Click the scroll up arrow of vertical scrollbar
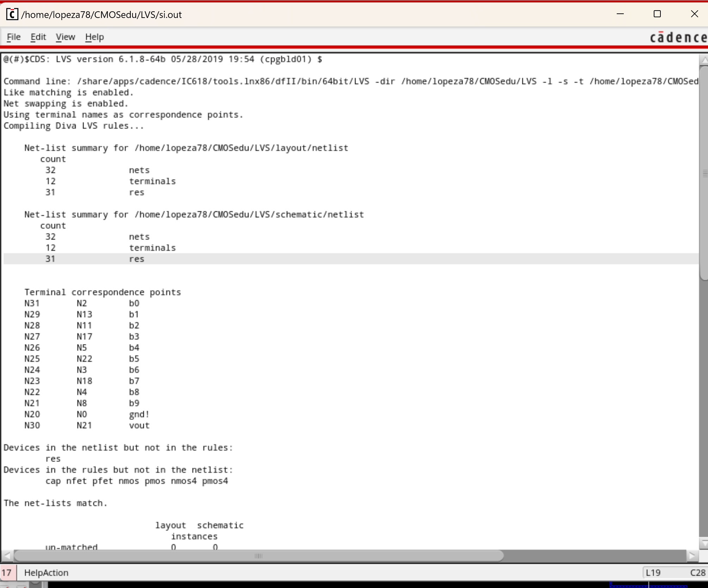Image resolution: width=708 pixels, height=588 pixels. pos(704,60)
